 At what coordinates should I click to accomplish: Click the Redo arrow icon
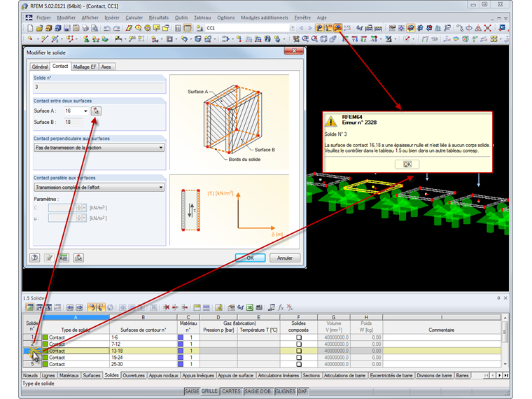[116, 28]
